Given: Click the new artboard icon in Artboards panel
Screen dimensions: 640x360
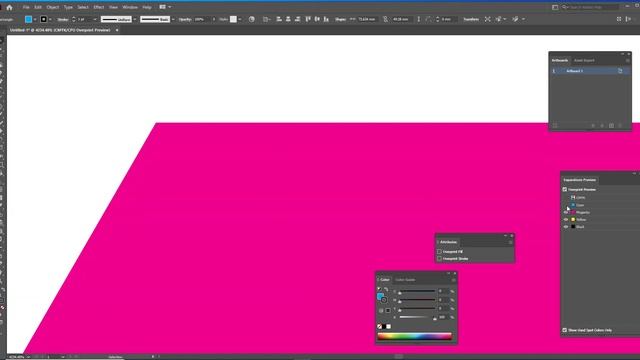Looking at the screenshot, I should pyautogui.click(x=611, y=126).
